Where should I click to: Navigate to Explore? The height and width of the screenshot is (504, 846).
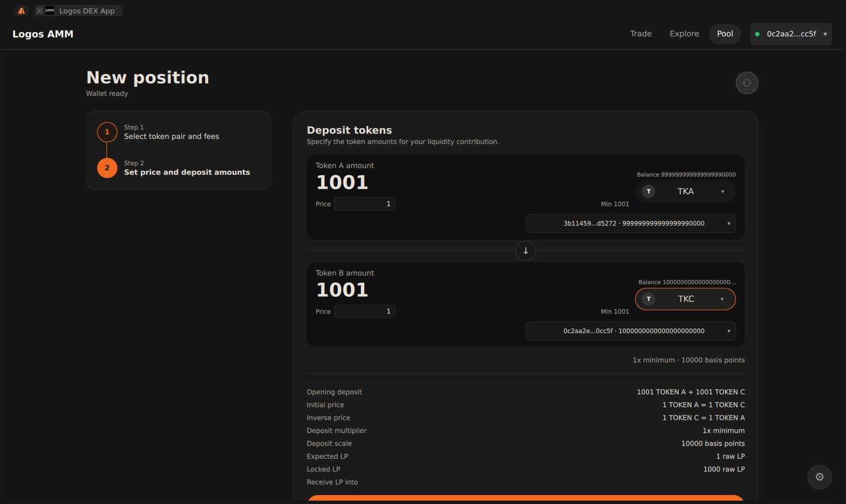click(684, 34)
